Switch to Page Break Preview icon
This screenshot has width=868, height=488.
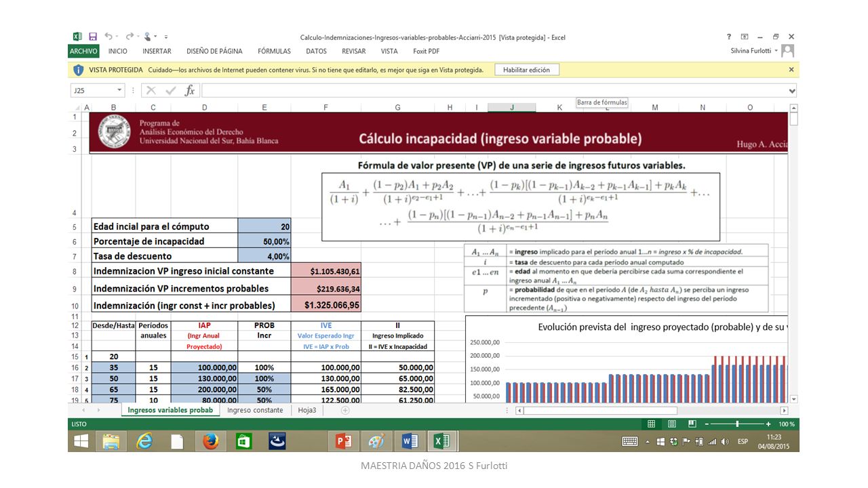tap(692, 424)
